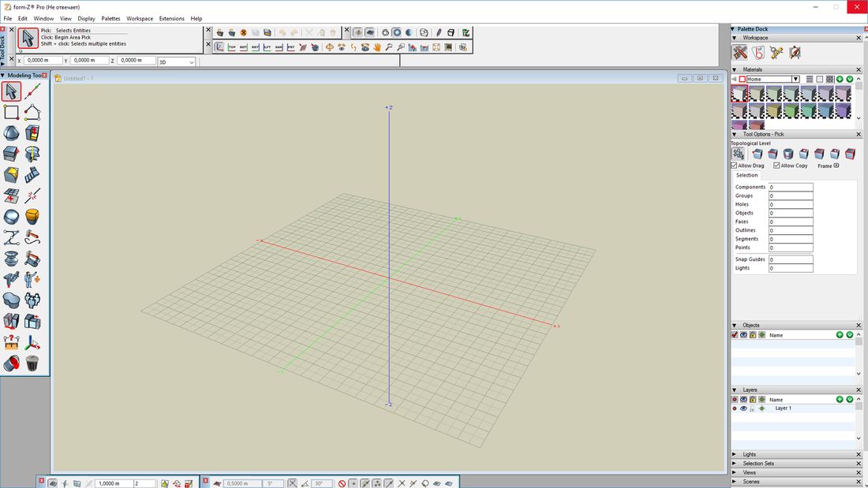Image resolution: width=868 pixels, height=488 pixels.
Task: Choose the hand pan view tool
Action: pyautogui.click(x=377, y=47)
